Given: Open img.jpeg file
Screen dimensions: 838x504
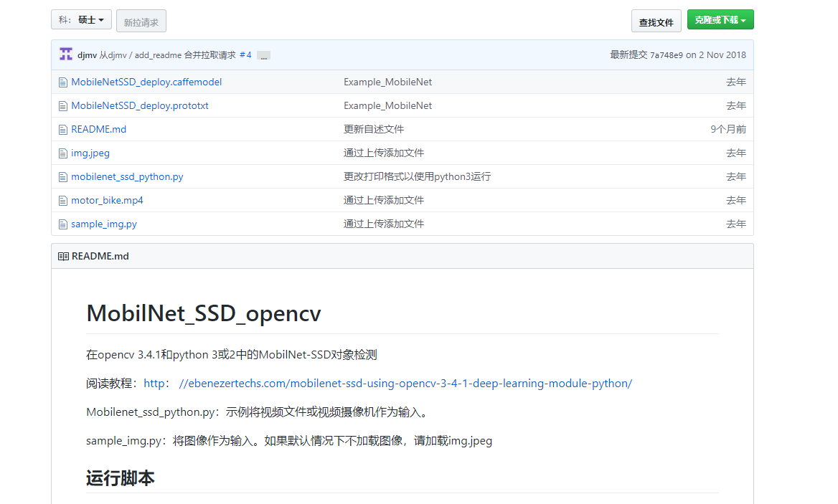Looking at the screenshot, I should tap(90, 153).
